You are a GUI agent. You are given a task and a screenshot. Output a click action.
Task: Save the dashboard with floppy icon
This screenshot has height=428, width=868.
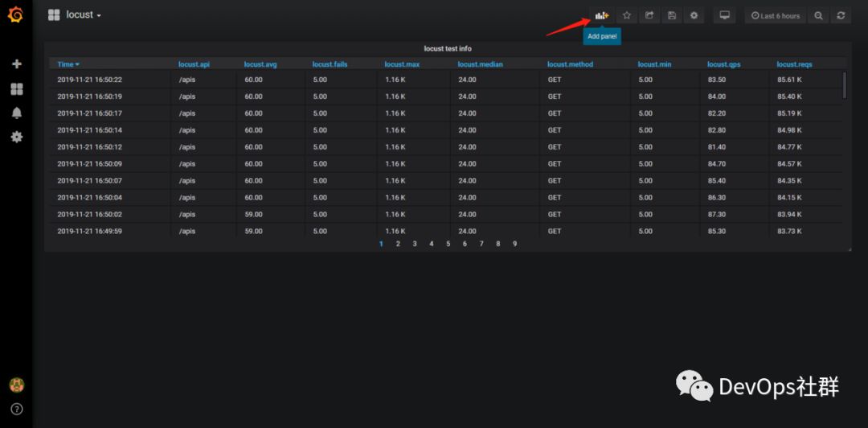coord(671,15)
